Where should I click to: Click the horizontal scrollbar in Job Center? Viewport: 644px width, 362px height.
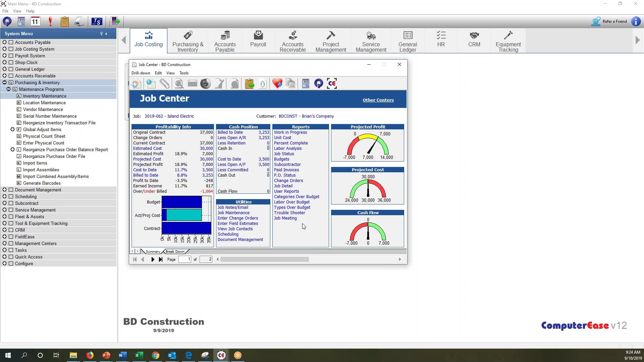point(264,259)
